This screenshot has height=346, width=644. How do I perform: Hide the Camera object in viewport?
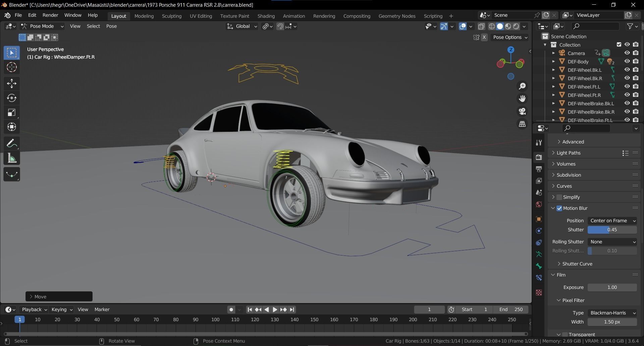tap(627, 53)
